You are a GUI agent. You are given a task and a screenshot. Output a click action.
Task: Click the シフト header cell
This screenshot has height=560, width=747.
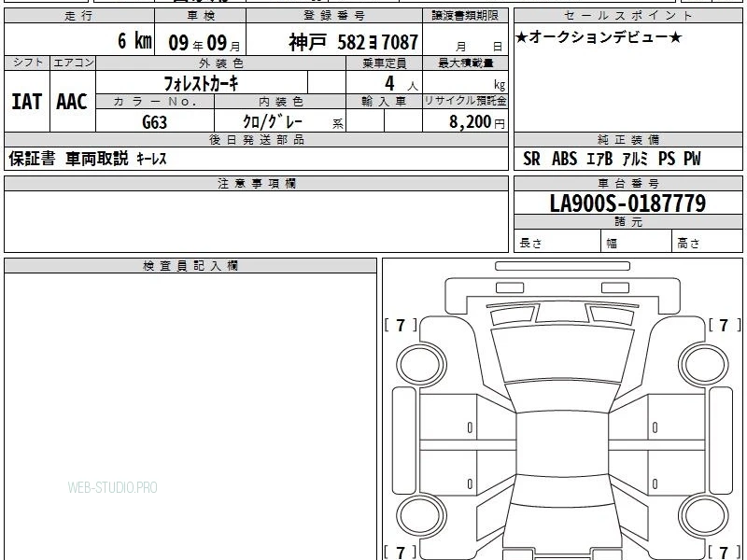[x=27, y=63]
